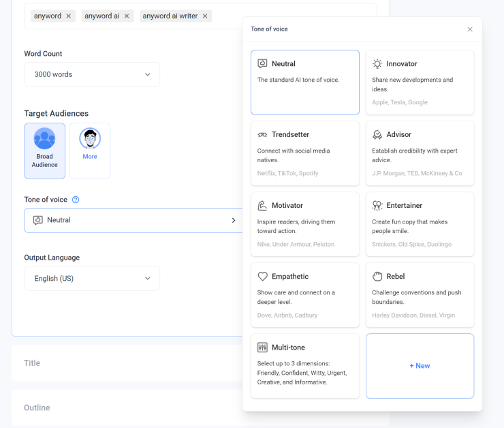Remove the 'anyword' keyword tag

point(69,16)
